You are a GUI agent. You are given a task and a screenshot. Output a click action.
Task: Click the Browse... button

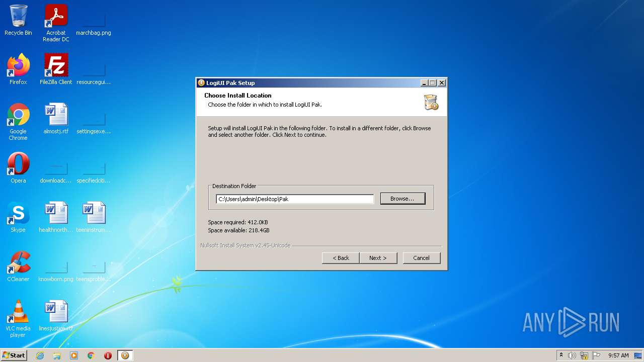(403, 199)
